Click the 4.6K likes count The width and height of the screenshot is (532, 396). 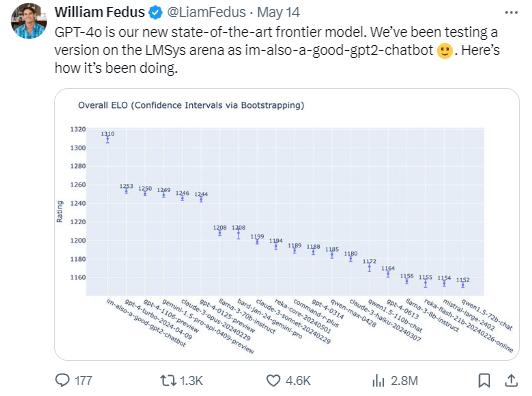point(298,380)
